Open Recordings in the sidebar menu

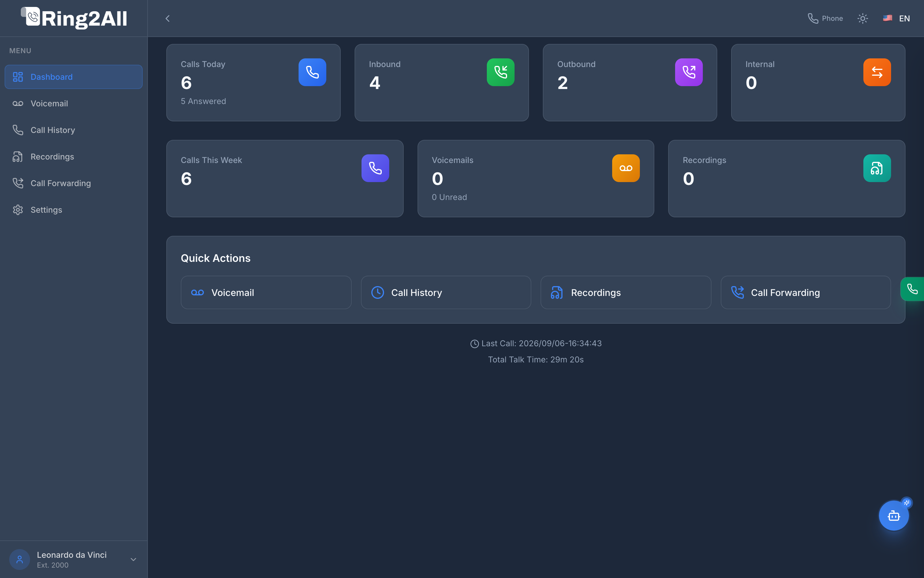[73, 157]
